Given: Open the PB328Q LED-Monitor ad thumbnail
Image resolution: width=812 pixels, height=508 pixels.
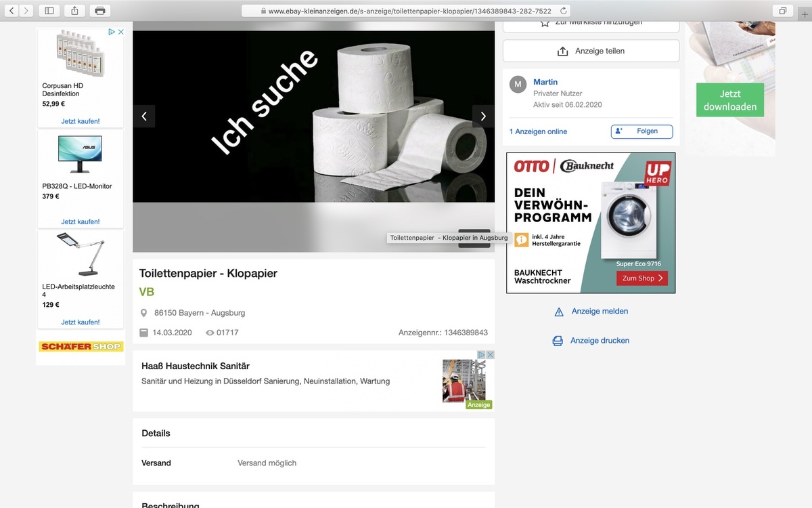Looking at the screenshot, I should pyautogui.click(x=80, y=154).
